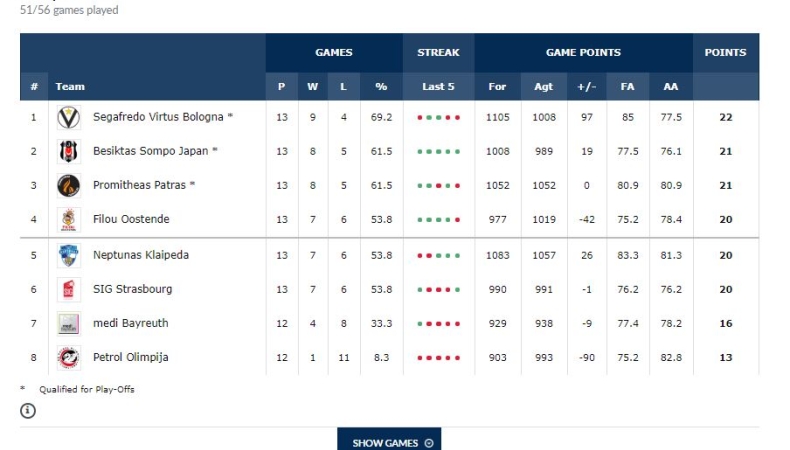The height and width of the screenshot is (450, 790).
Task: Click the Last 5 streak column header
Action: click(438, 87)
